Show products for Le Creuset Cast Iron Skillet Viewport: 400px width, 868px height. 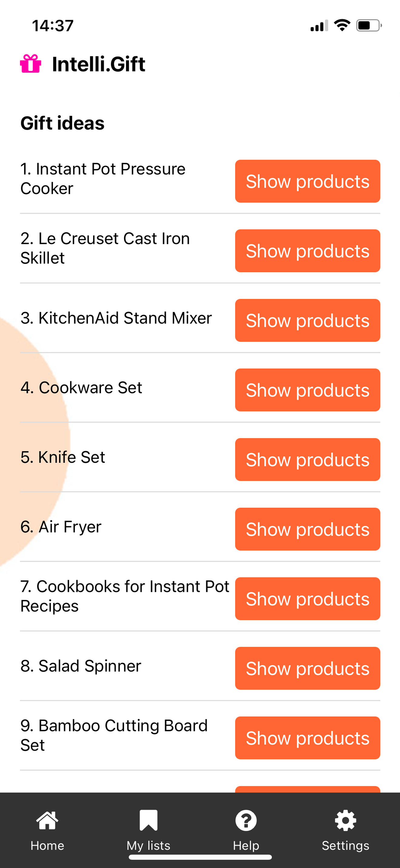(x=308, y=251)
